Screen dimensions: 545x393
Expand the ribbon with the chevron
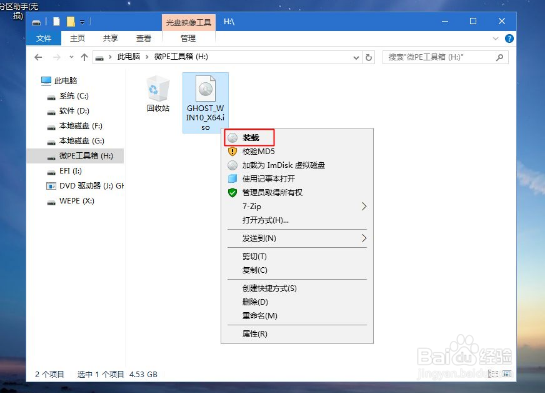496,39
